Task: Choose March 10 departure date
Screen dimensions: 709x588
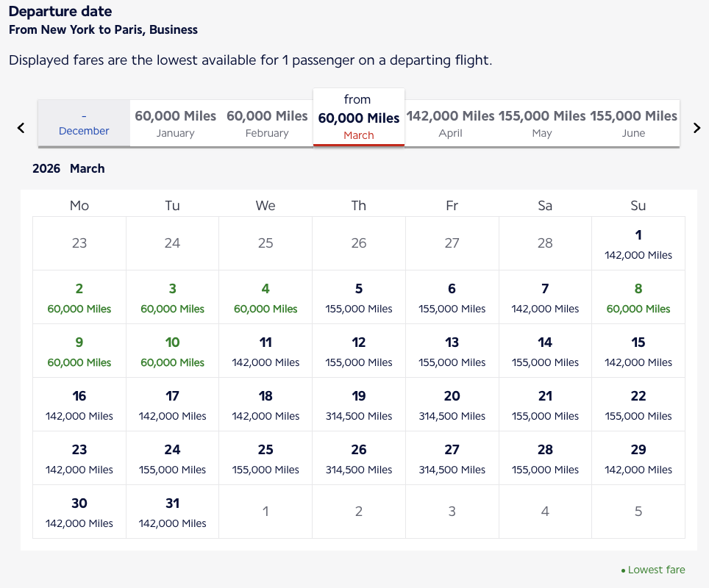Action: 172,351
